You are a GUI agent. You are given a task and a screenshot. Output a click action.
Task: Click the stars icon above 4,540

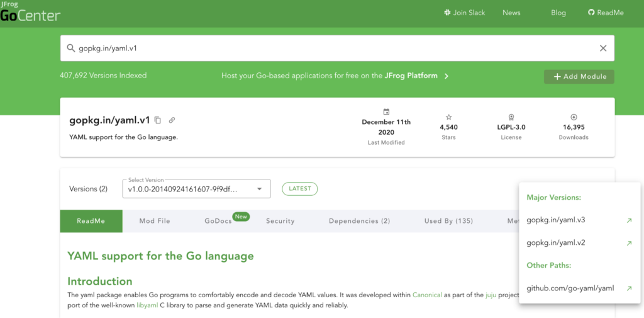(x=448, y=117)
